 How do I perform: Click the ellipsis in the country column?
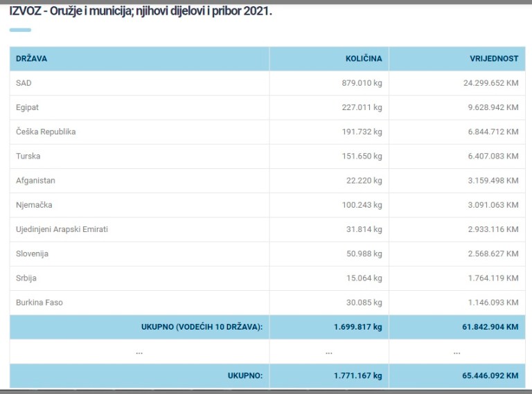click(139, 352)
